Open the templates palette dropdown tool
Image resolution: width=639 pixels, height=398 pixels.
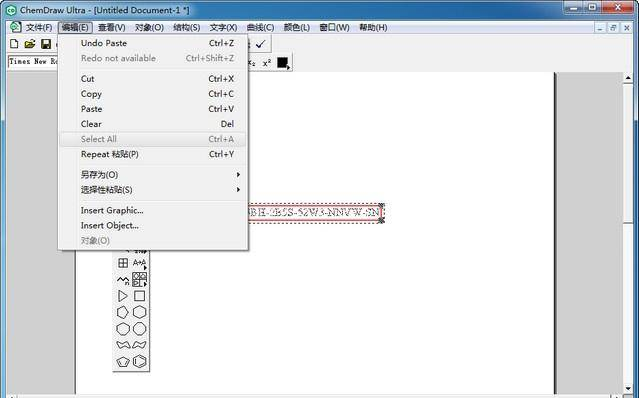139,279
